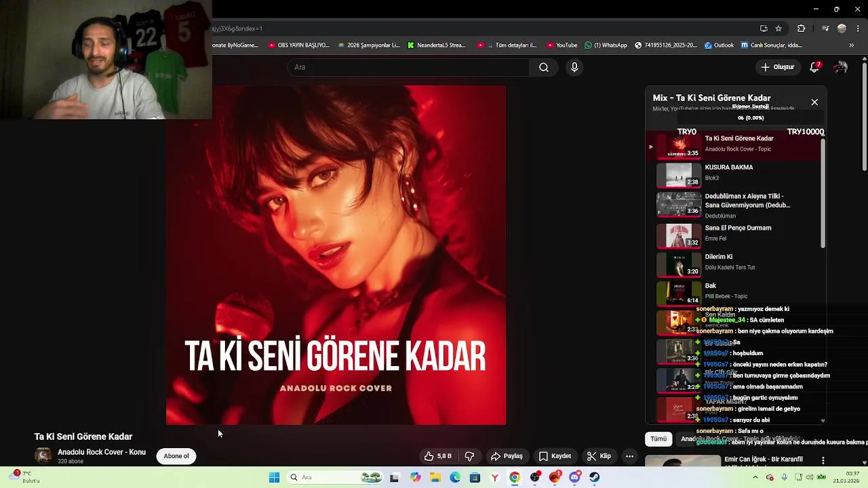
Task: Open the Outlook bookmark
Action: 719,45
